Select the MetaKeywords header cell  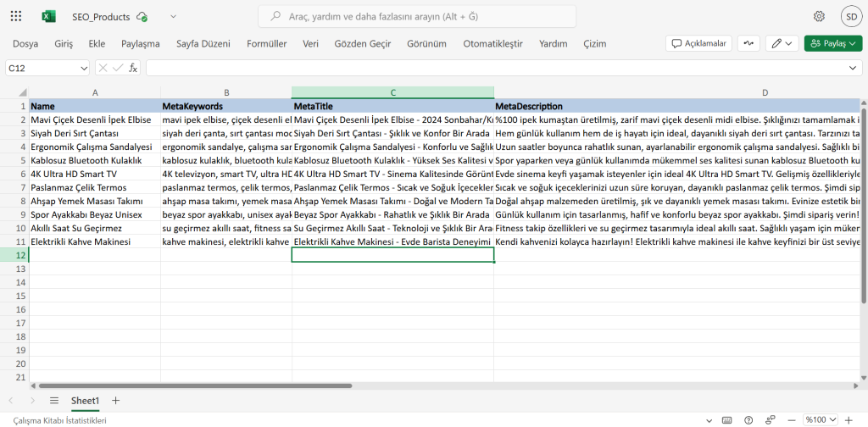(x=225, y=106)
